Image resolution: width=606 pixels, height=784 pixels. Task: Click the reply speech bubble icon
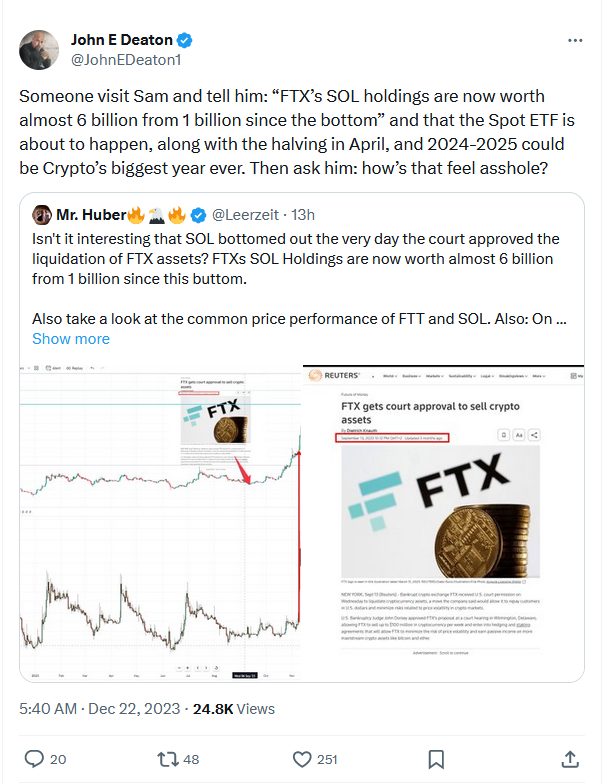click(33, 758)
